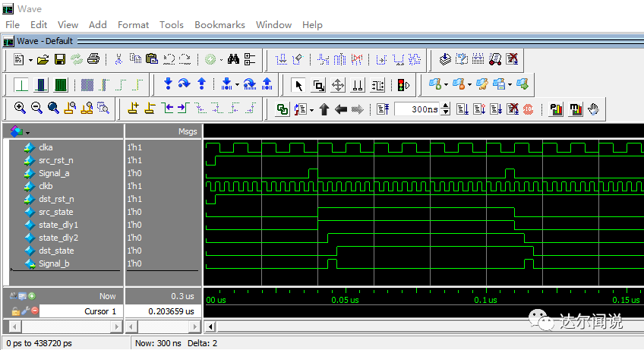Expand the Load Bookmark dropdown arrow
Image resolution: width=644 pixels, height=350 pixels.
pyautogui.click(x=510, y=85)
